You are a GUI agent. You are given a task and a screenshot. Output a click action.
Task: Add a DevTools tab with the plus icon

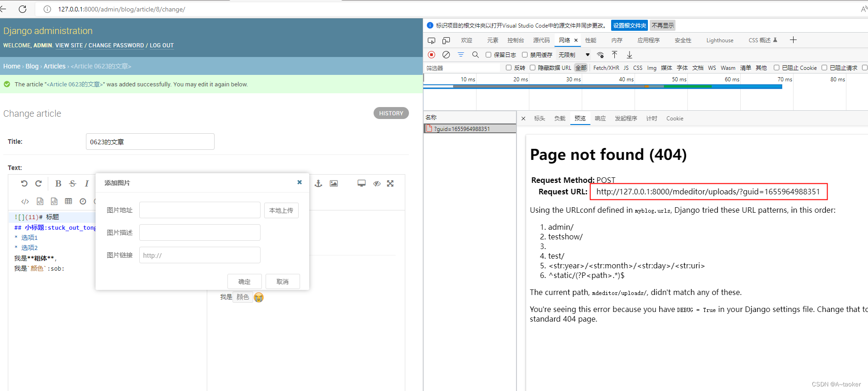click(x=793, y=40)
